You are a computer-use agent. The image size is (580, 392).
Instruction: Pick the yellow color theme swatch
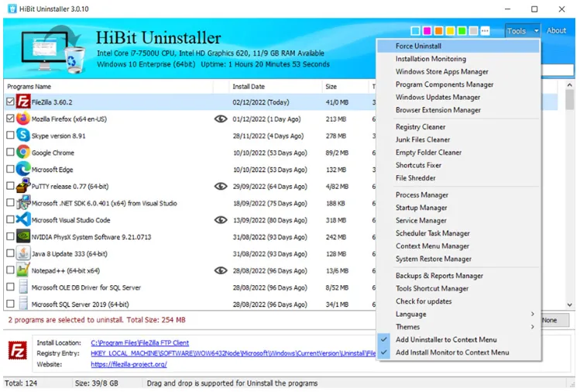450,31
